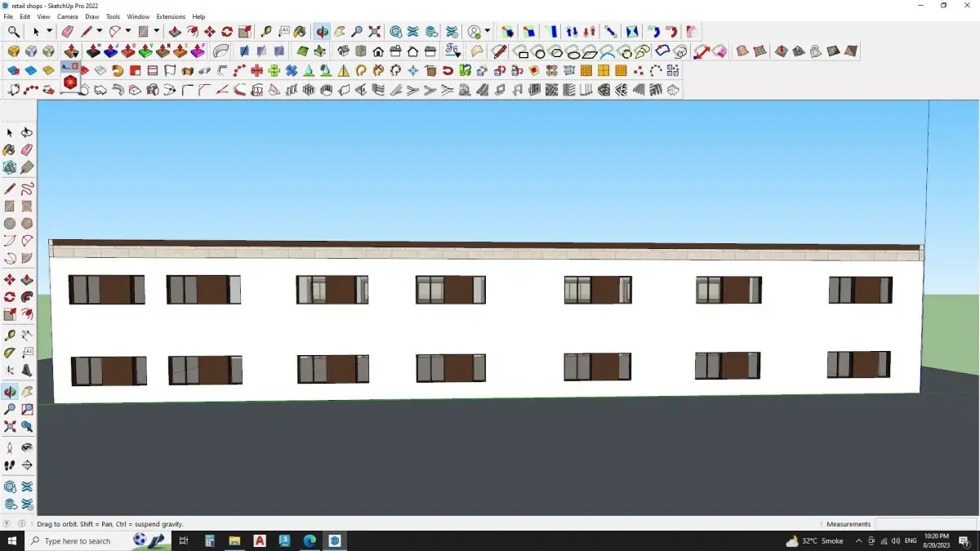Expand the Rectangle shapes dropdown arrow
Image resolution: width=980 pixels, height=551 pixels.
(x=156, y=31)
